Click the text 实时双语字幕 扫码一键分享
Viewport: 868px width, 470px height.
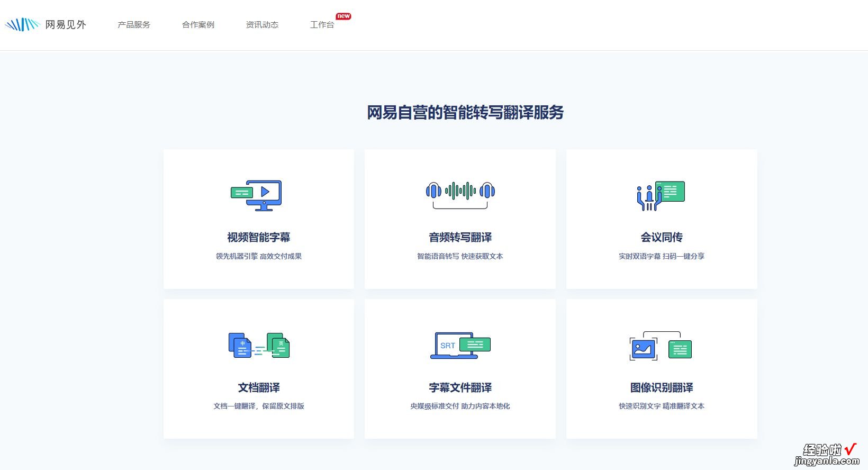(x=662, y=256)
